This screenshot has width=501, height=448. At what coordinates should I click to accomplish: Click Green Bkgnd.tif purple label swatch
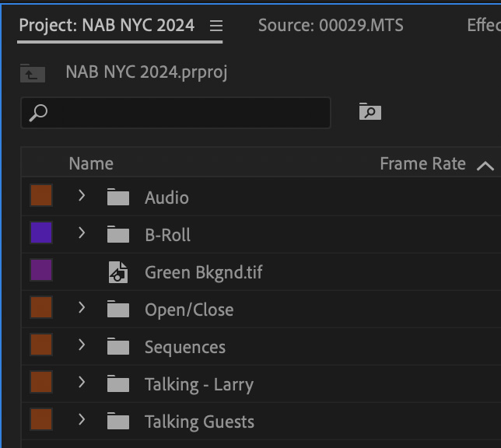tap(41, 270)
